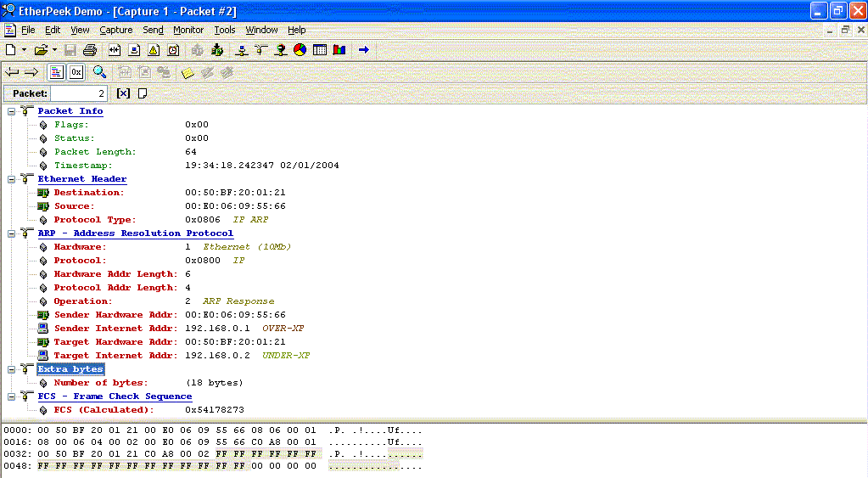This screenshot has height=478, width=868.
Task: Open the name table computer-page icon
Action: 134,50
